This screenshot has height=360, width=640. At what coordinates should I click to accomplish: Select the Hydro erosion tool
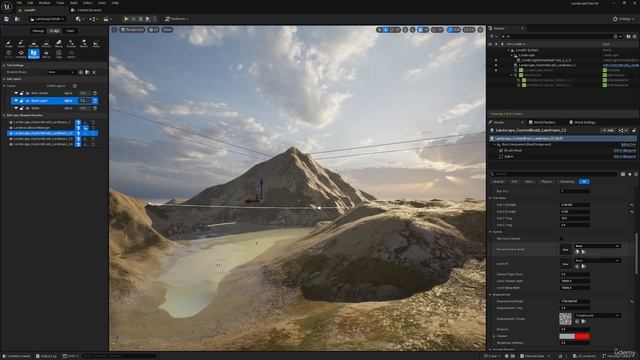(x=84, y=44)
